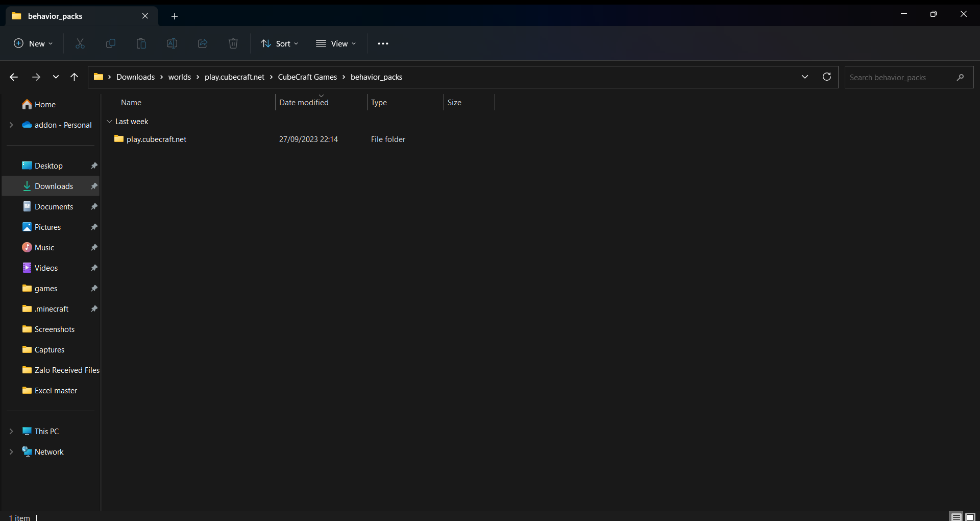The width and height of the screenshot is (980, 521).
Task: Copy using the Copy toolbar icon
Action: pos(110,43)
